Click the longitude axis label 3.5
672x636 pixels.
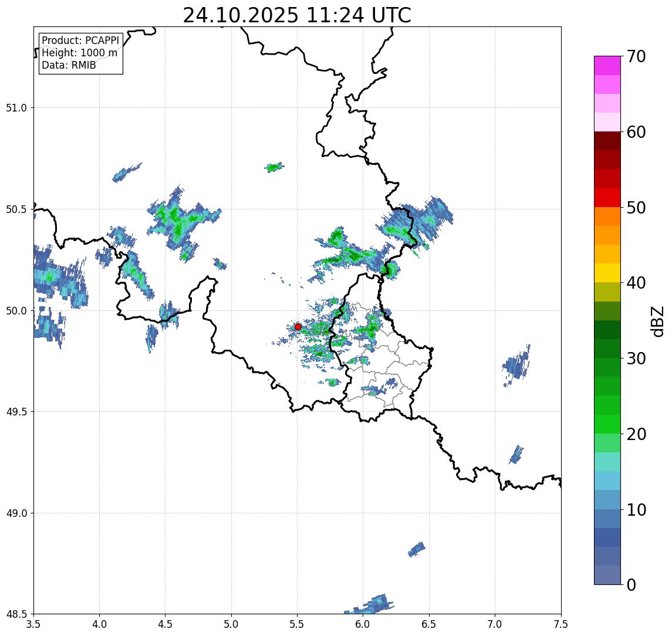click(x=33, y=624)
